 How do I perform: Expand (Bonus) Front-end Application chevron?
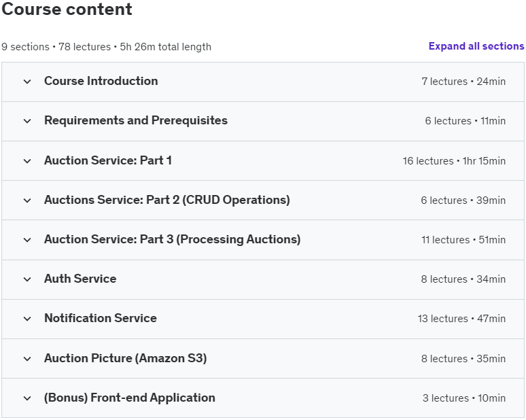tap(27, 398)
